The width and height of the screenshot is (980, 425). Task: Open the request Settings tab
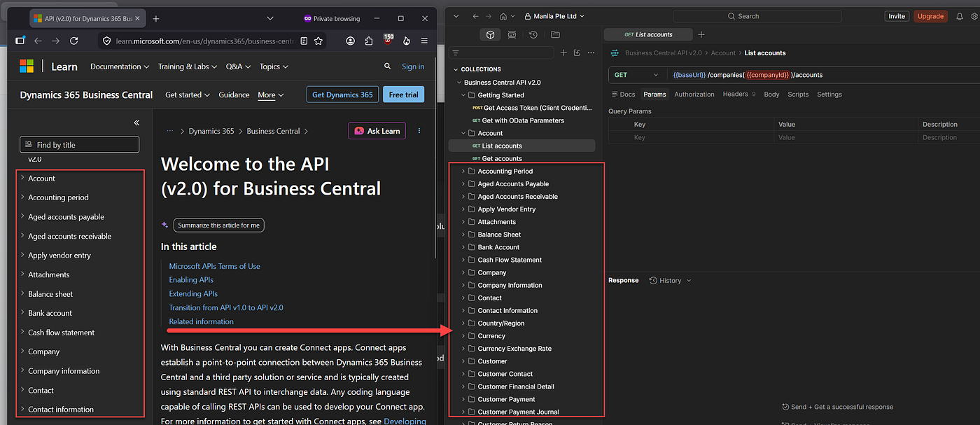click(829, 95)
